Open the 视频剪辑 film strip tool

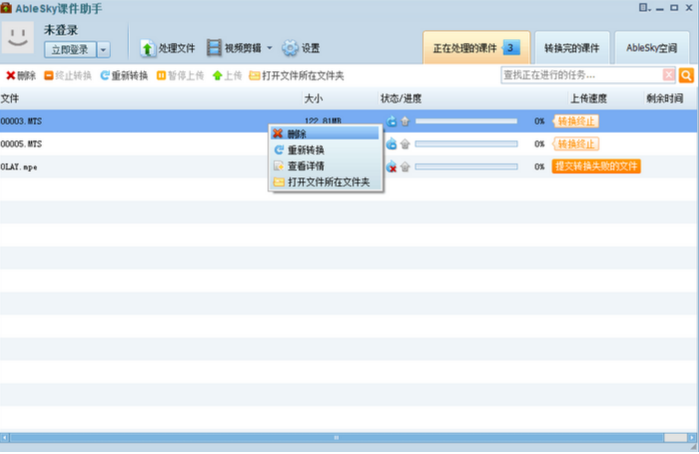[x=215, y=48]
